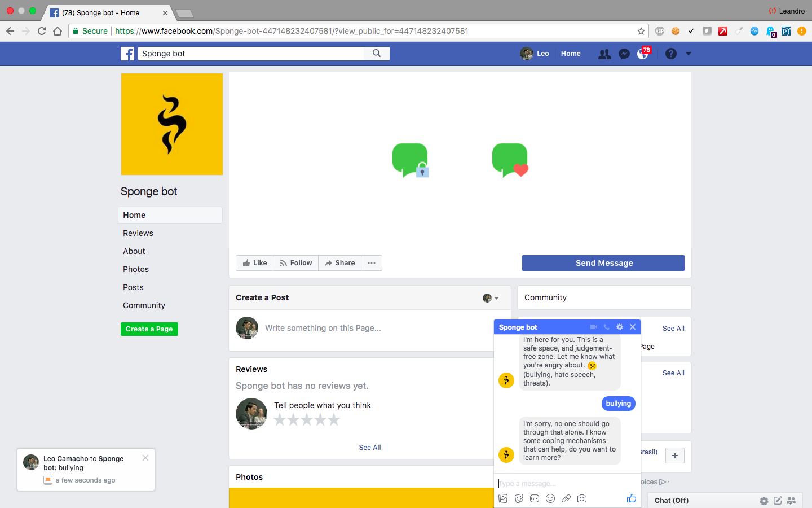Screen dimensions: 812x508
Task: Select the Sponge bot browser tab
Action: click(108, 12)
